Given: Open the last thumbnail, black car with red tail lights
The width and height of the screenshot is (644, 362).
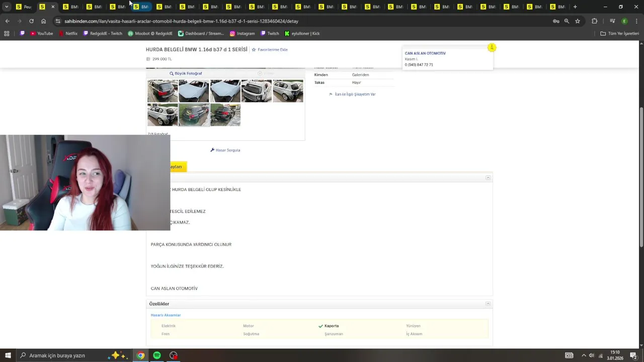Looking at the screenshot, I should click(x=225, y=115).
